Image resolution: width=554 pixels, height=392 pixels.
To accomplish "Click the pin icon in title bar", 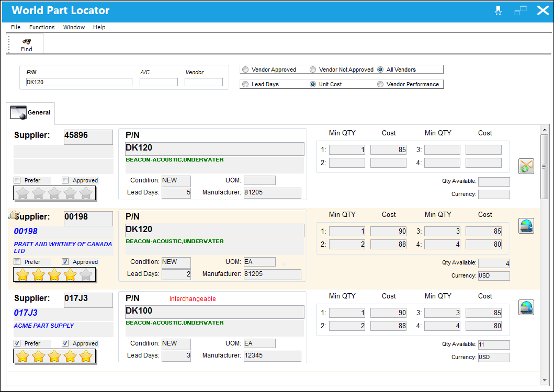I will [x=498, y=10].
